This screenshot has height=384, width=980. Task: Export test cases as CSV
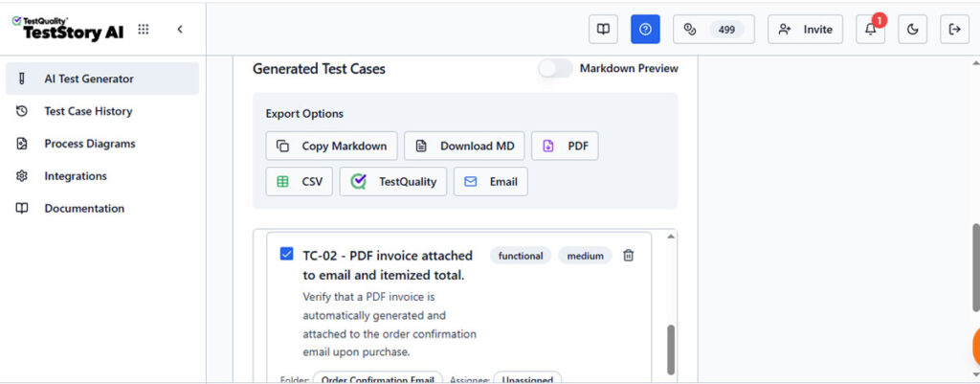click(300, 182)
